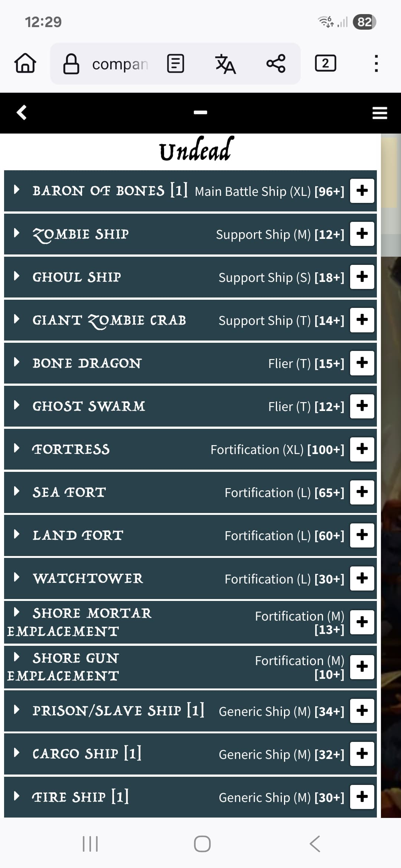Add a Fortress using its plus button
The width and height of the screenshot is (401, 868).
pyautogui.click(x=362, y=449)
